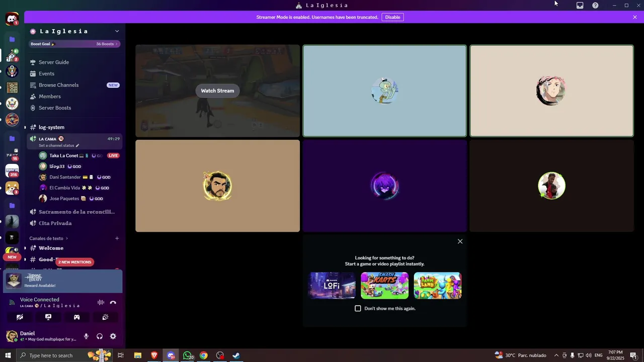The width and height of the screenshot is (644, 362).
Task: Launch the LoFi playlist activity
Action: 332,286
